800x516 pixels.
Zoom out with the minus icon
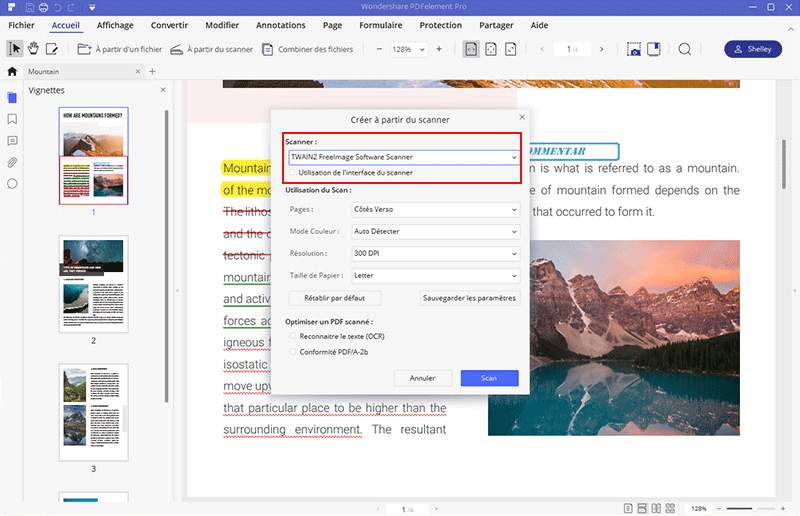click(x=379, y=49)
